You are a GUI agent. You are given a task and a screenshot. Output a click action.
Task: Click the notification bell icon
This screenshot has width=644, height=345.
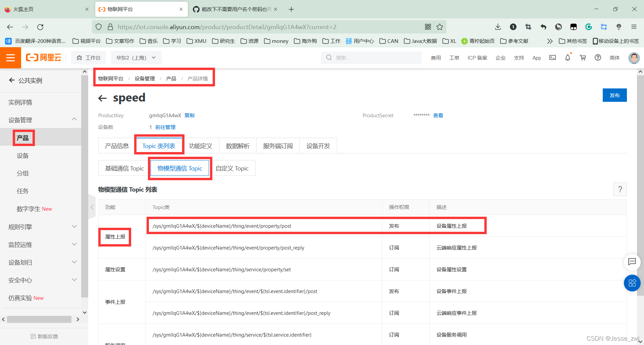click(x=568, y=58)
